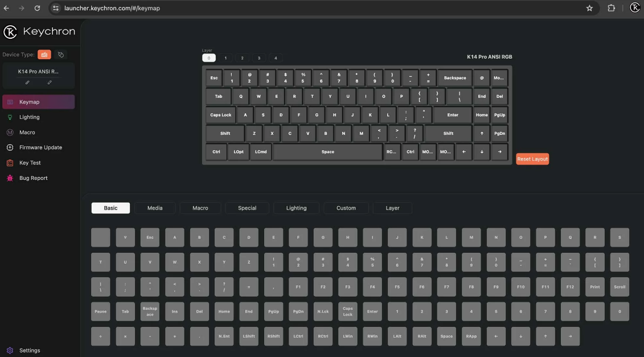Pick blank first keycode in Basic list
This screenshot has height=357, width=644.
click(x=101, y=237)
